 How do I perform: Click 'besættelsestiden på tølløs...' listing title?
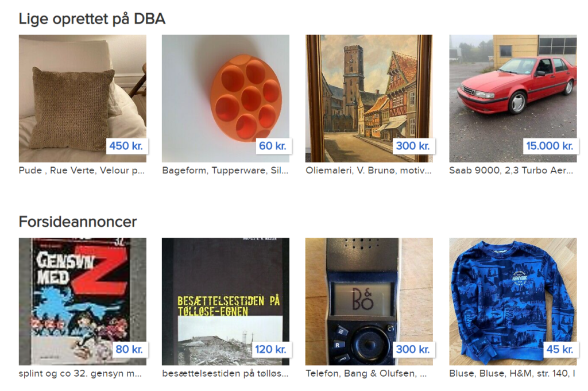(x=225, y=374)
